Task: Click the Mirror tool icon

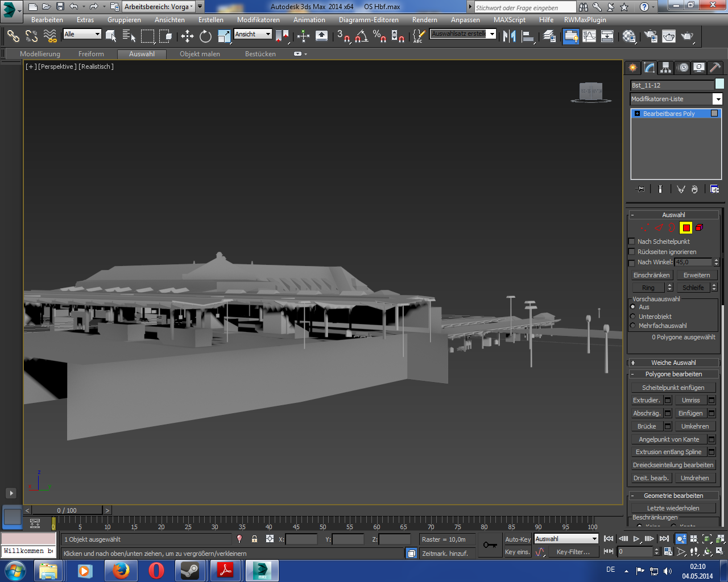Action: coord(509,36)
